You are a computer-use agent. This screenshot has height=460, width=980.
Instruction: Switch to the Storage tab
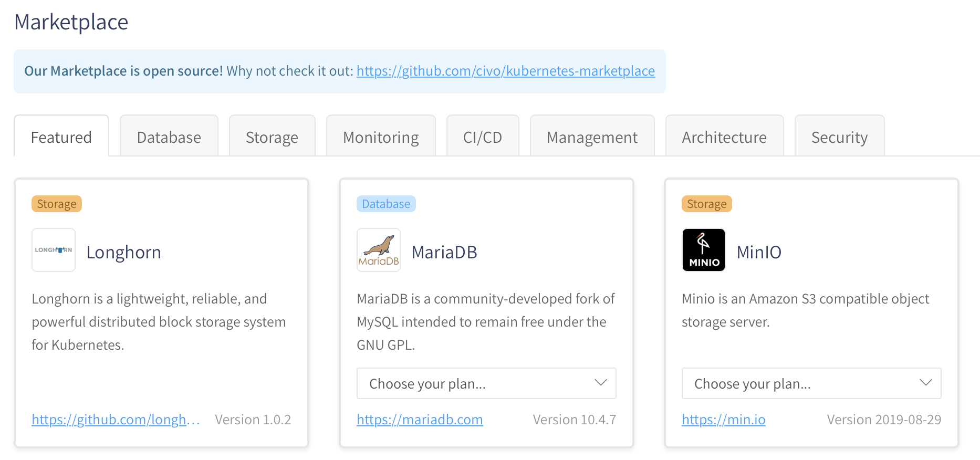(x=272, y=136)
